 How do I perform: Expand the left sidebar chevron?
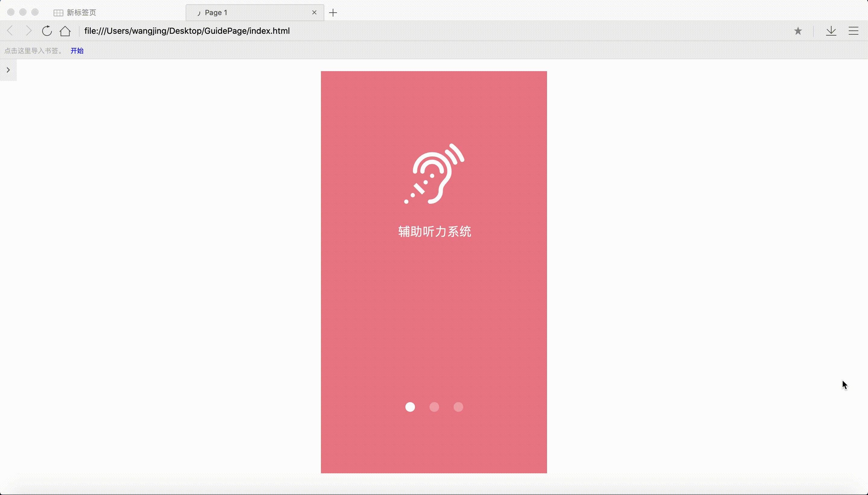(8, 70)
